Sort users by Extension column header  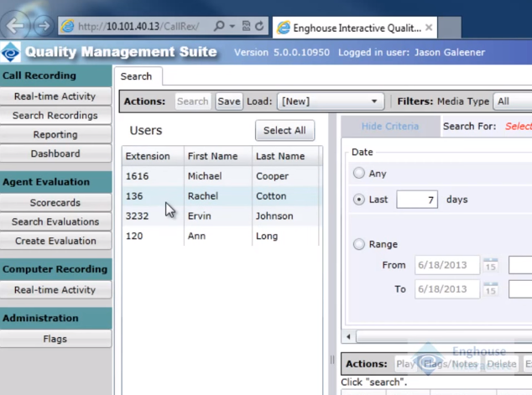point(153,156)
